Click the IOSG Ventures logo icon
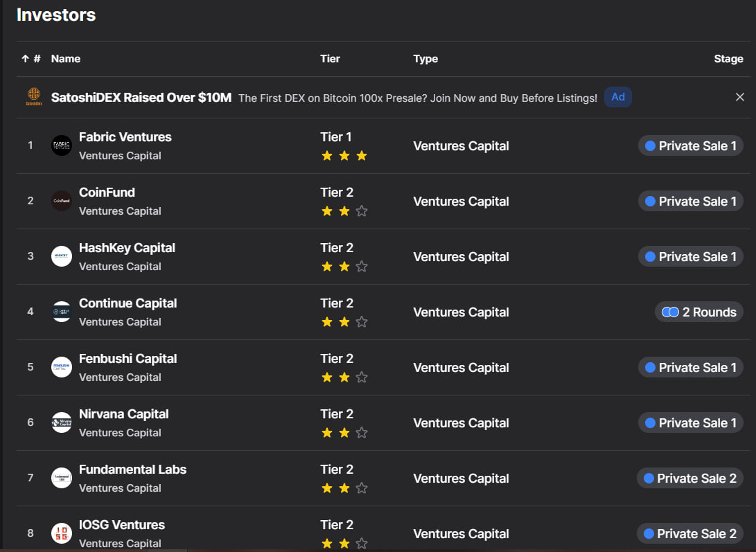756x552 pixels. (x=62, y=533)
